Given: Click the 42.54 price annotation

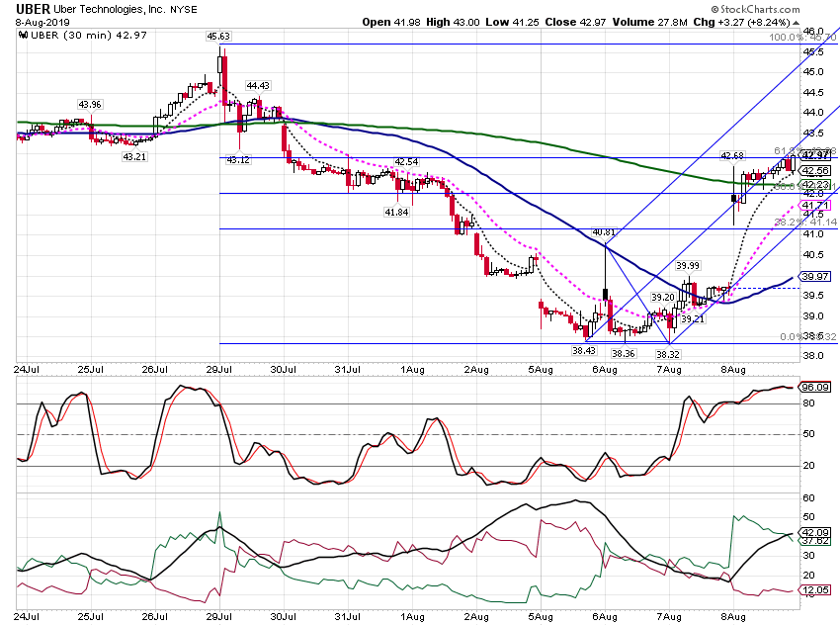Looking at the screenshot, I should [406, 162].
